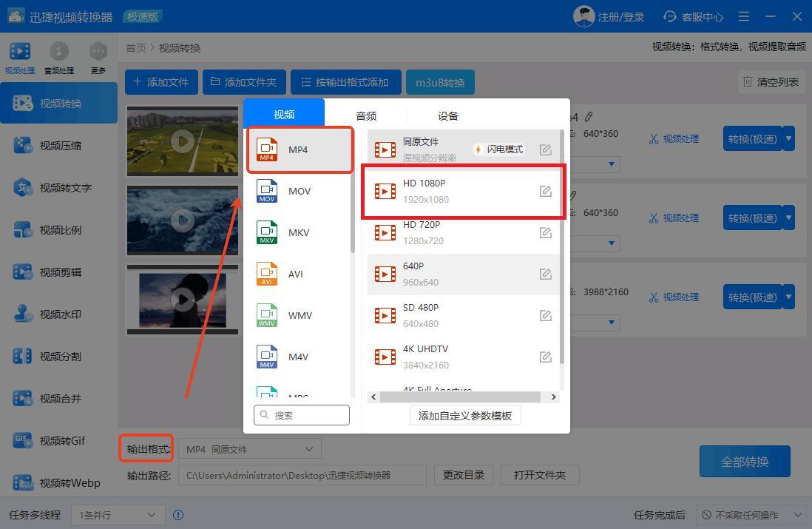Choose the AVI format icon
Viewport: 812px width, 529px height.
point(267,274)
